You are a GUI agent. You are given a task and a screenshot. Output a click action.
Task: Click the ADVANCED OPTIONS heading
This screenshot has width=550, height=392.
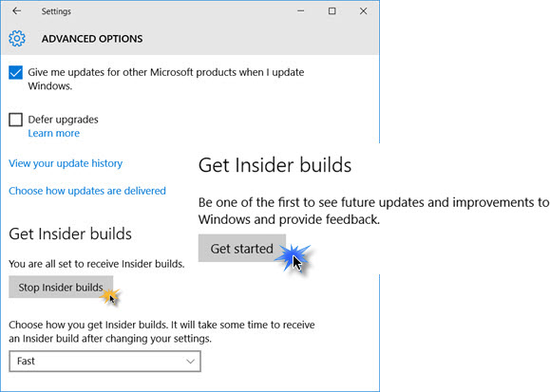[x=92, y=39]
